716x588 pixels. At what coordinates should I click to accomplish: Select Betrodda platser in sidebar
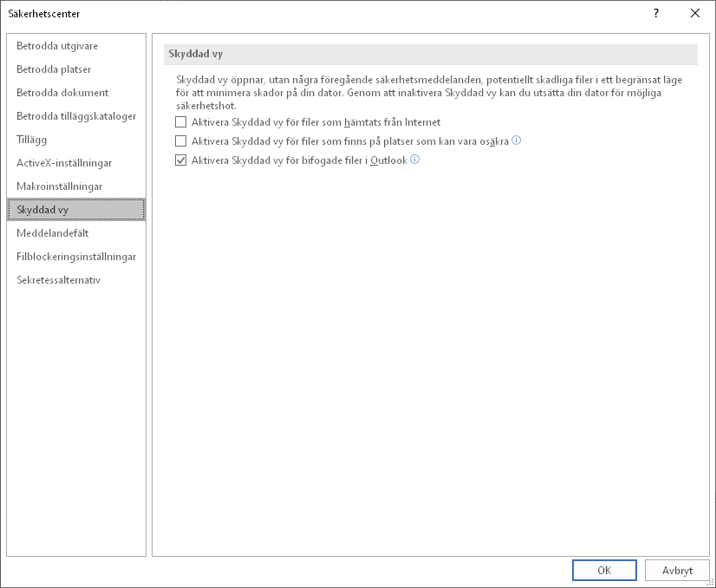(54, 69)
